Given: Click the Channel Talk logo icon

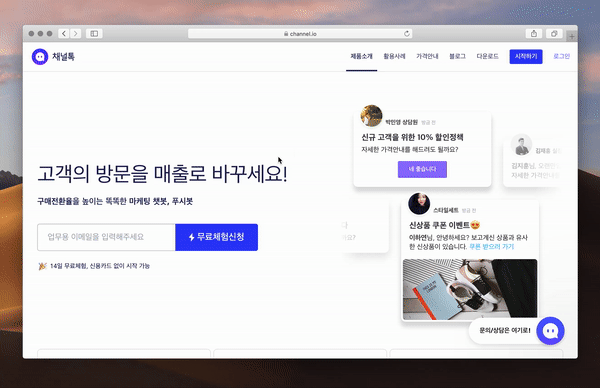Looking at the screenshot, I should tap(40, 57).
